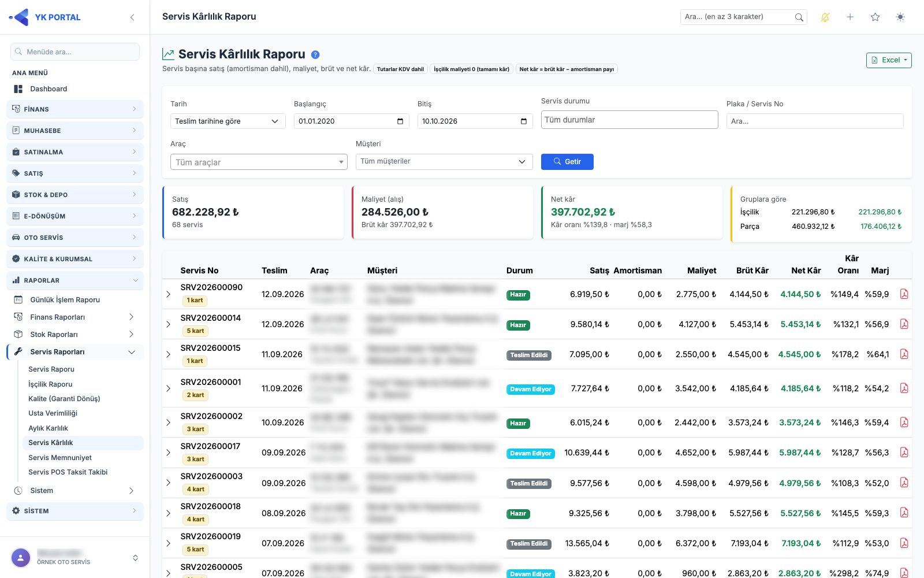Viewport: 924px width, 578px height.
Task: Open Stok Raporları submenu
Action: tap(75, 335)
